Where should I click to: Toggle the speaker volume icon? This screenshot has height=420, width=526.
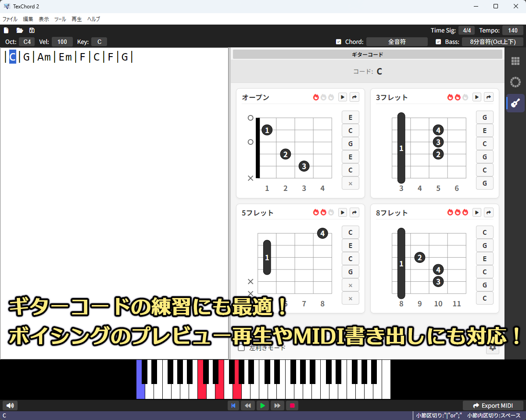(10, 406)
